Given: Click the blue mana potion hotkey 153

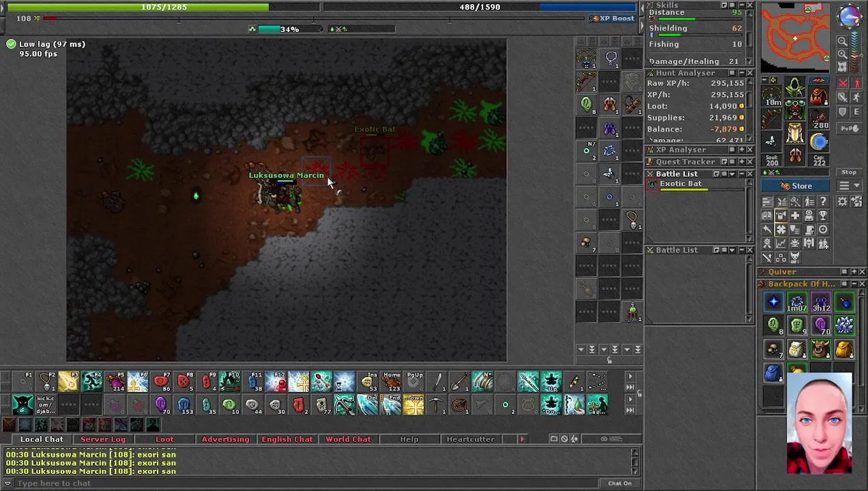Looking at the screenshot, I should [x=186, y=404].
